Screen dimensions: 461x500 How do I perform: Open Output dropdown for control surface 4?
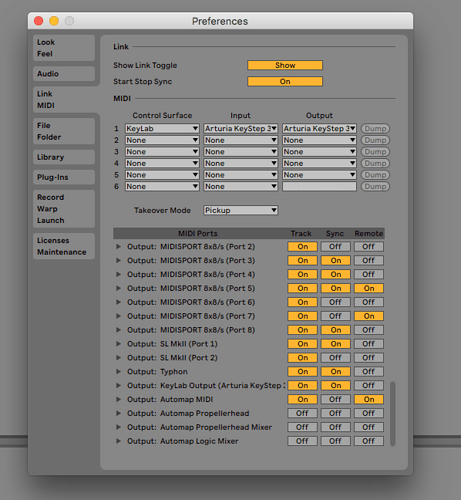(x=319, y=163)
